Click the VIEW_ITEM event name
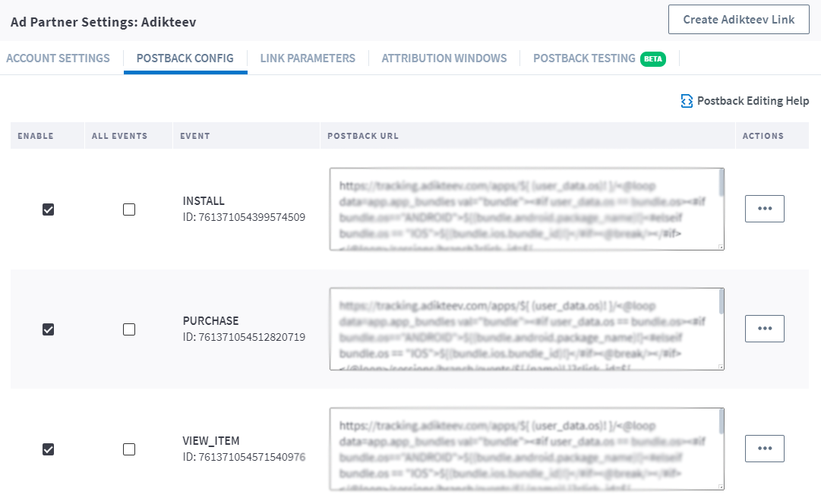This screenshot has width=821, height=504. click(x=211, y=441)
